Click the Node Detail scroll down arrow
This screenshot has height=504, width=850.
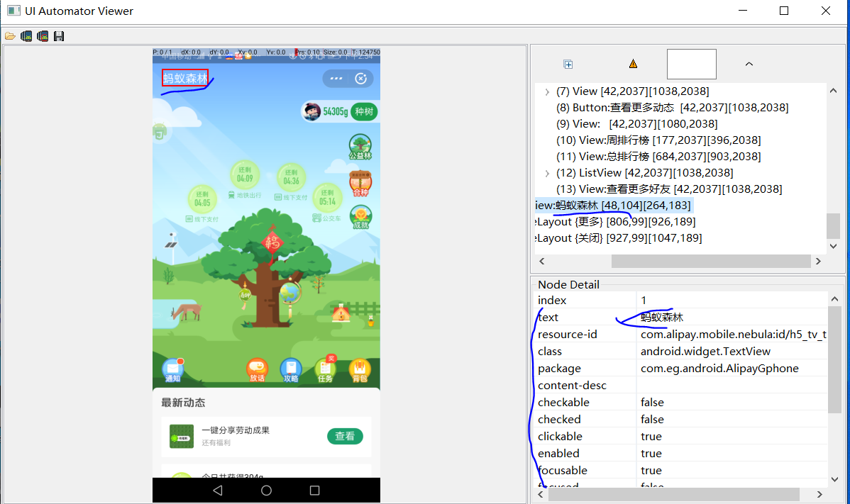(x=835, y=479)
